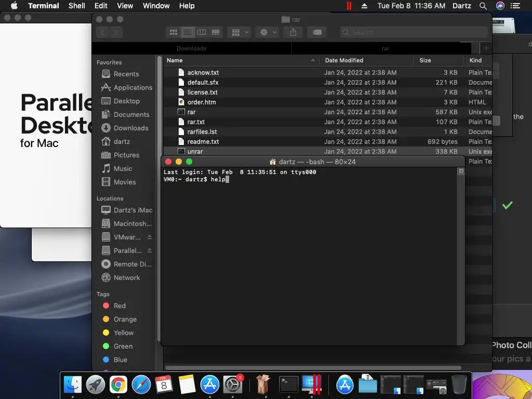Screen dimensions: 532x399
Task: Sort files by Size column
Action: 438,60
